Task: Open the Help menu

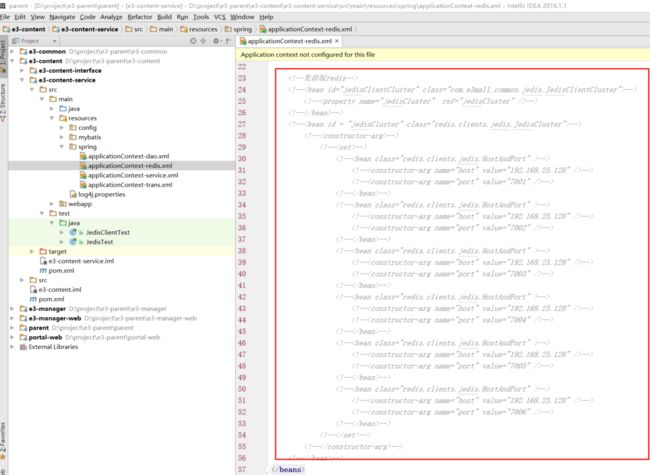Action: [x=266, y=17]
